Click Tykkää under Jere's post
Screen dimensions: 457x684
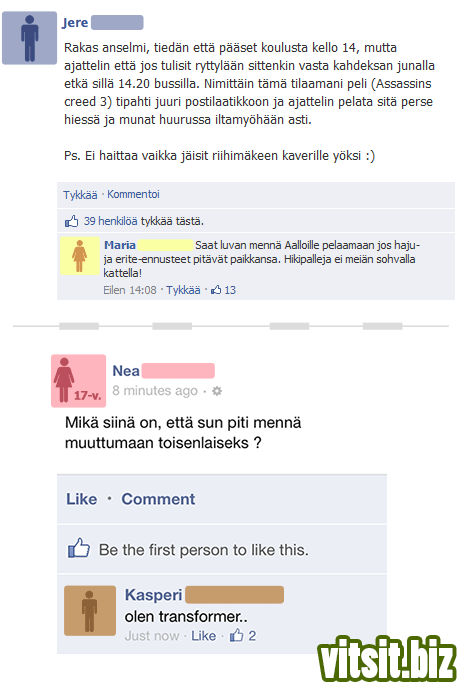[80, 195]
